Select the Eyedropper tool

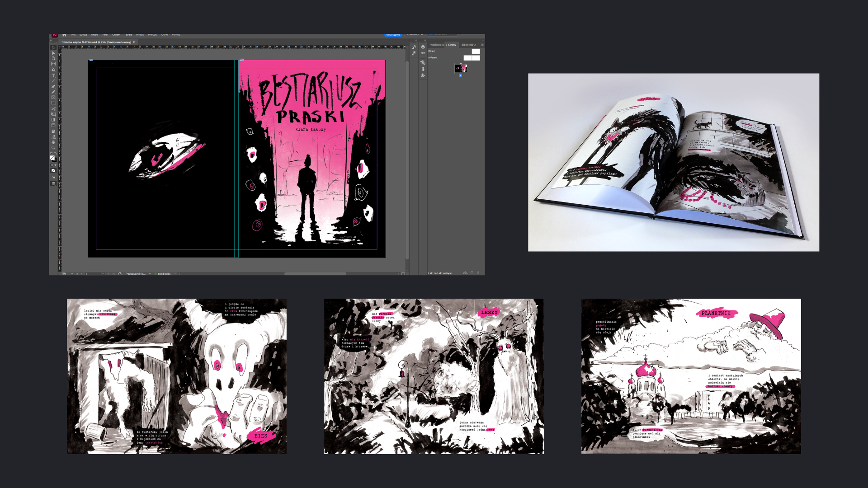coord(53,137)
